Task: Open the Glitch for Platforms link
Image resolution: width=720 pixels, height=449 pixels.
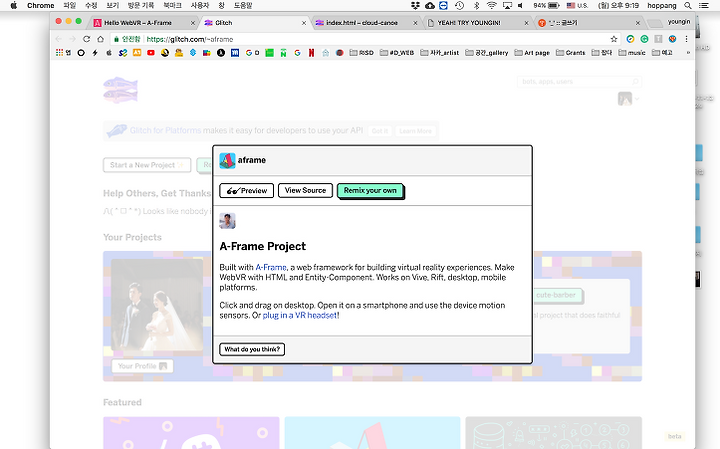Action: pyautogui.click(x=165, y=130)
